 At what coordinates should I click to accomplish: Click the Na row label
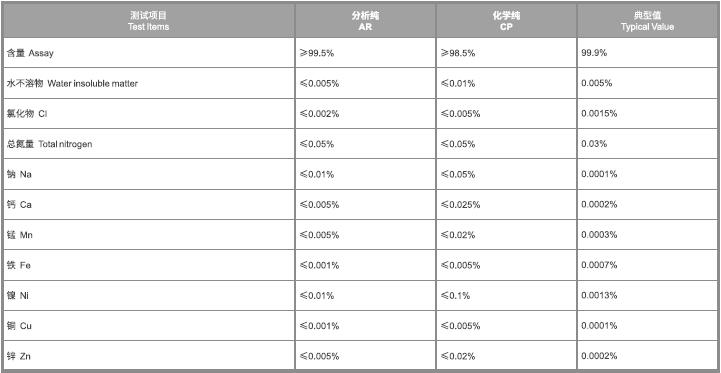click(19, 174)
